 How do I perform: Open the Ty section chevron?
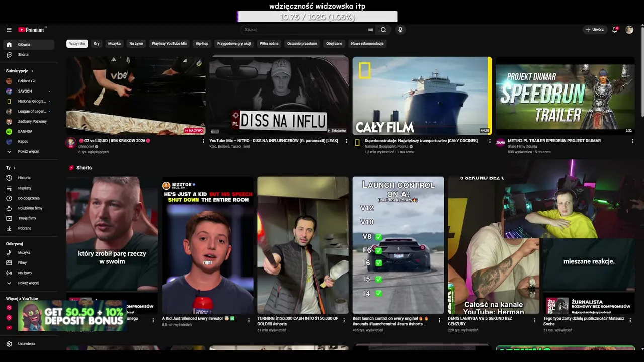pyautogui.click(x=14, y=168)
